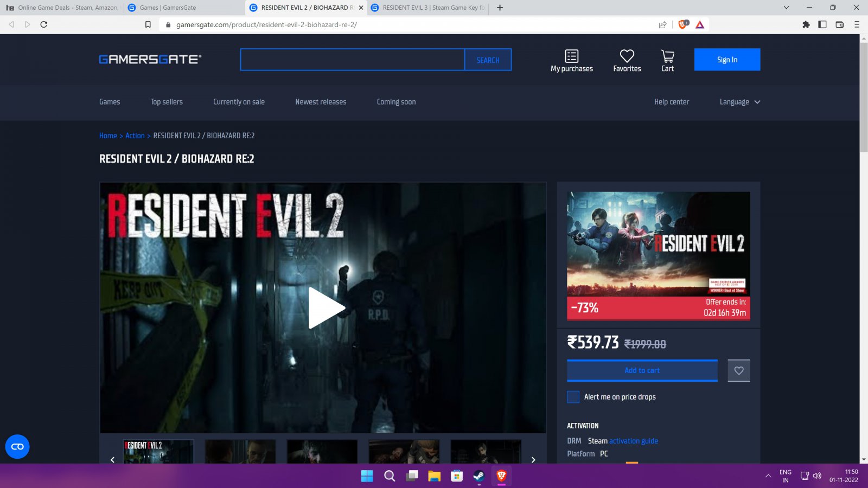The width and height of the screenshot is (868, 488).
Task: Toggle browser sidebar panel icon
Action: click(822, 24)
